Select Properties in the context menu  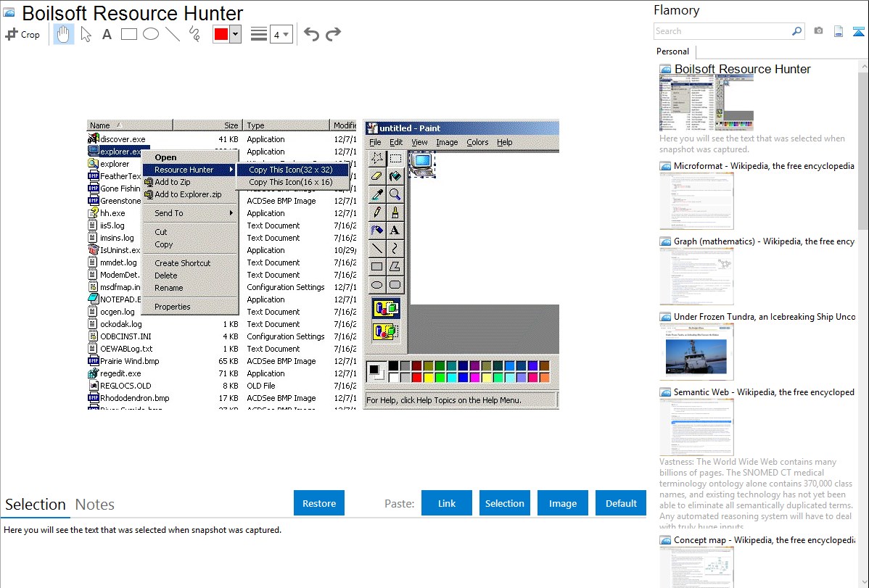(x=190, y=307)
